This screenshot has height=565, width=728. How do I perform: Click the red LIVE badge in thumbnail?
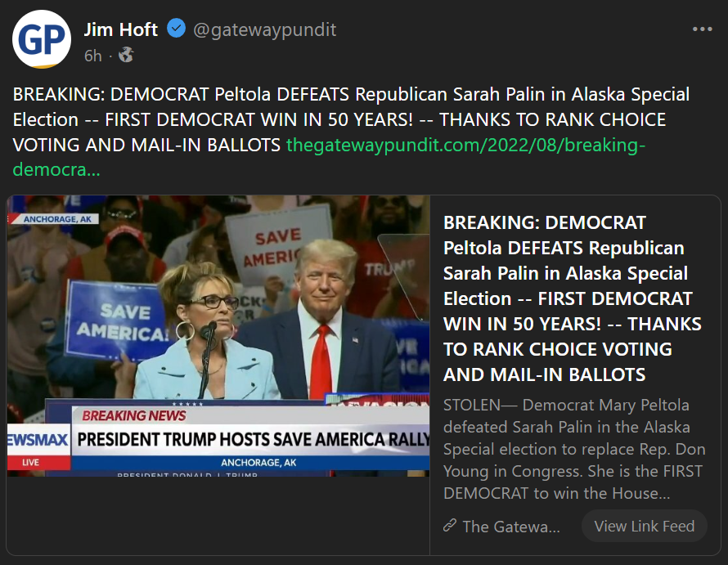click(31, 463)
